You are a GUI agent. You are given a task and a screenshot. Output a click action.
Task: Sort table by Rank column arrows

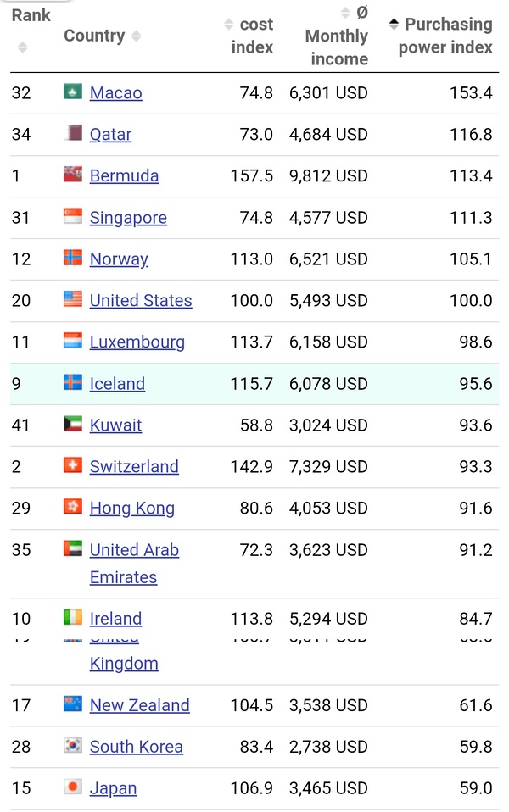coord(22,47)
